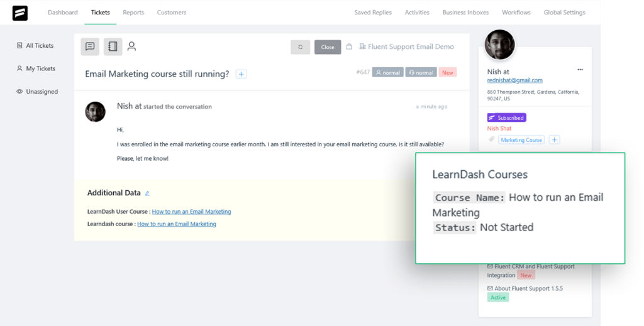Go to the Customers section
The height and width of the screenshot is (326, 644).
point(171,13)
